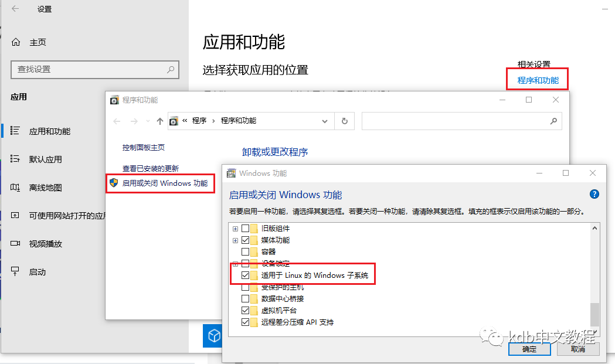Click the back arrow in Settings window
This screenshot has height=364, width=615.
15,9
